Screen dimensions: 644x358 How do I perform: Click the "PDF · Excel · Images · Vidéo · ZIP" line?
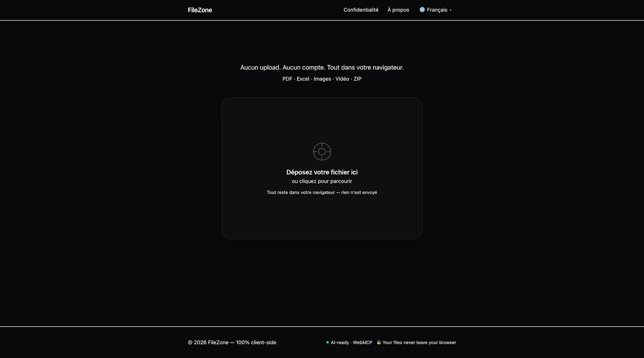point(322,79)
